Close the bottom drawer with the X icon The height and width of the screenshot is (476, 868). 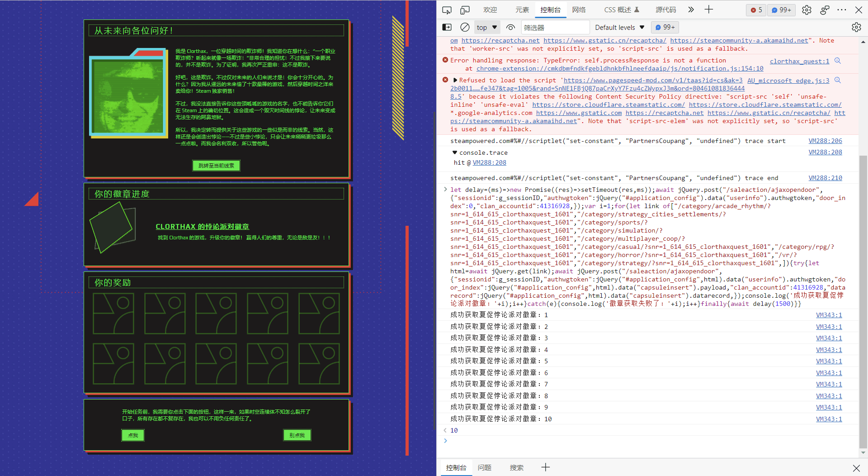[x=856, y=468]
